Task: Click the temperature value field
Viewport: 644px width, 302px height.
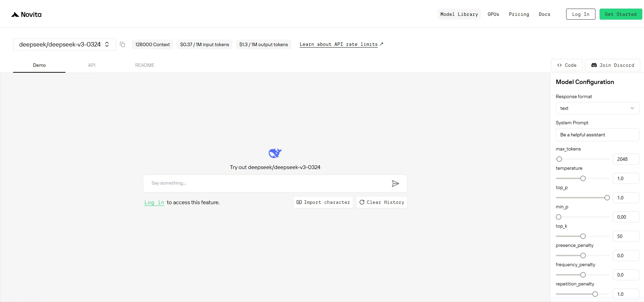Action: click(626, 178)
